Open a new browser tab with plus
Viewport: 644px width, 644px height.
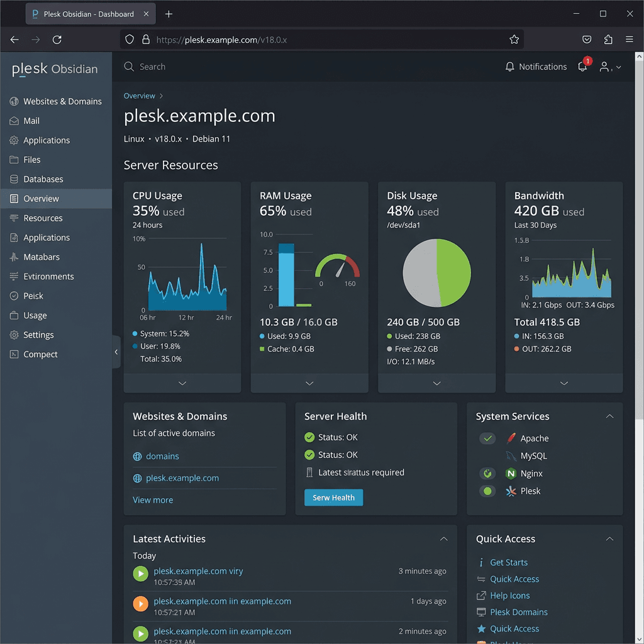pos(169,14)
